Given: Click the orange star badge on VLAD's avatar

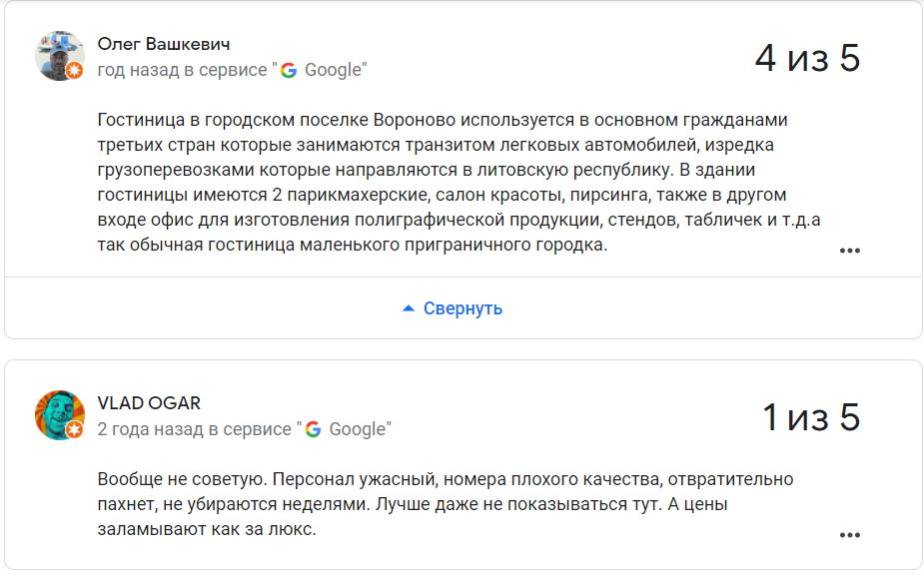Looking at the screenshot, I should point(74,429).
